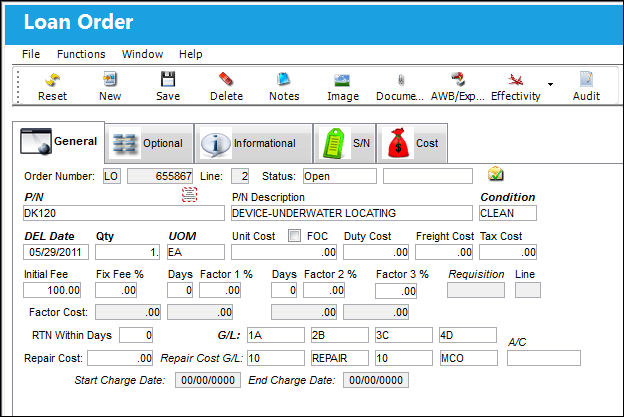Click the G/L field 2B

(x=340, y=335)
